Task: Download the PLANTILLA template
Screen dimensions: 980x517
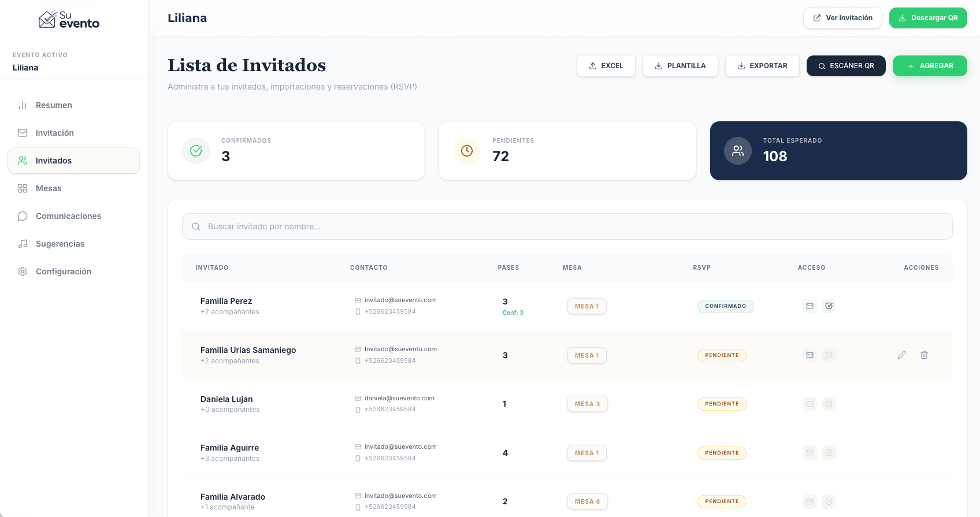Action: 680,66
